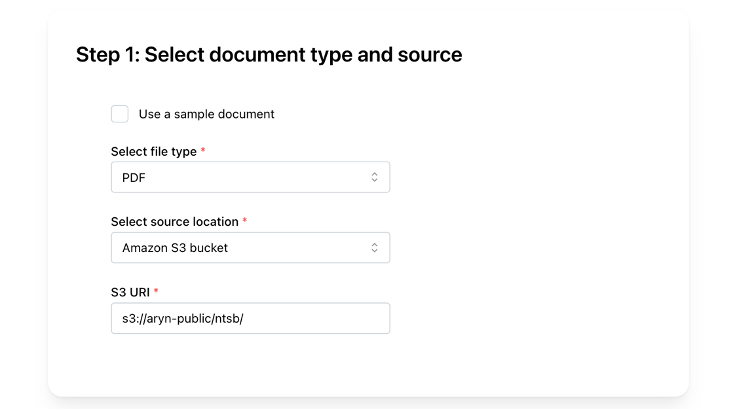
Task: Click the 'S3 URI' field label
Action: pyautogui.click(x=130, y=291)
